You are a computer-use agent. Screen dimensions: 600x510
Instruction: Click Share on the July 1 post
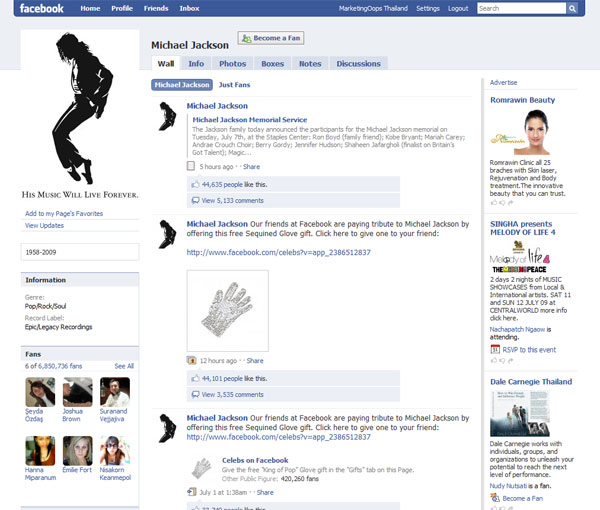point(265,492)
